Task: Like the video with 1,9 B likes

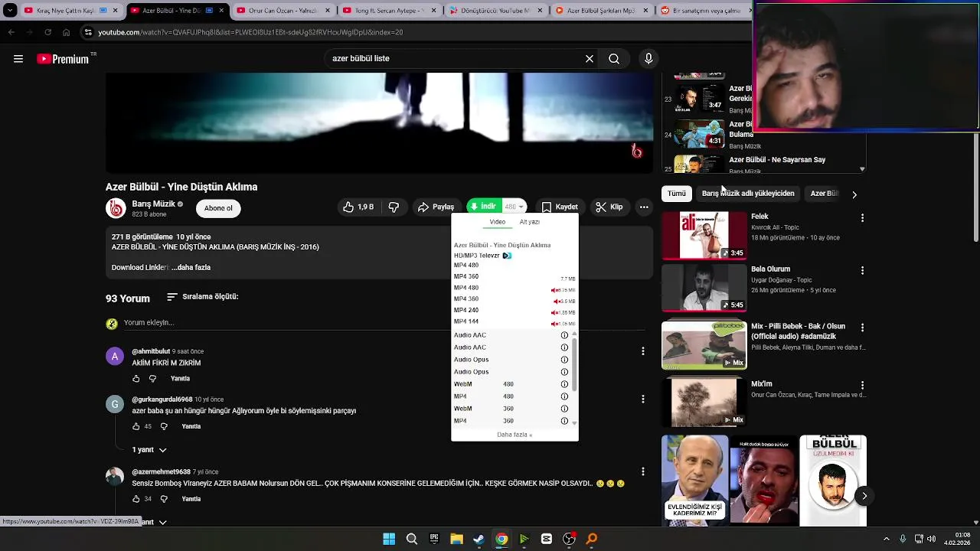Action: coord(358,207)
